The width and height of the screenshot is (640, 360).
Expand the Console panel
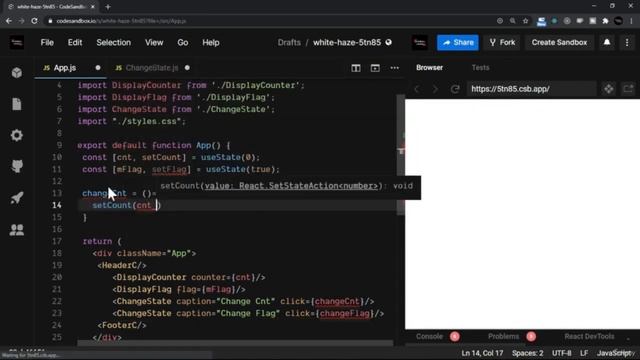coord(429,336)
